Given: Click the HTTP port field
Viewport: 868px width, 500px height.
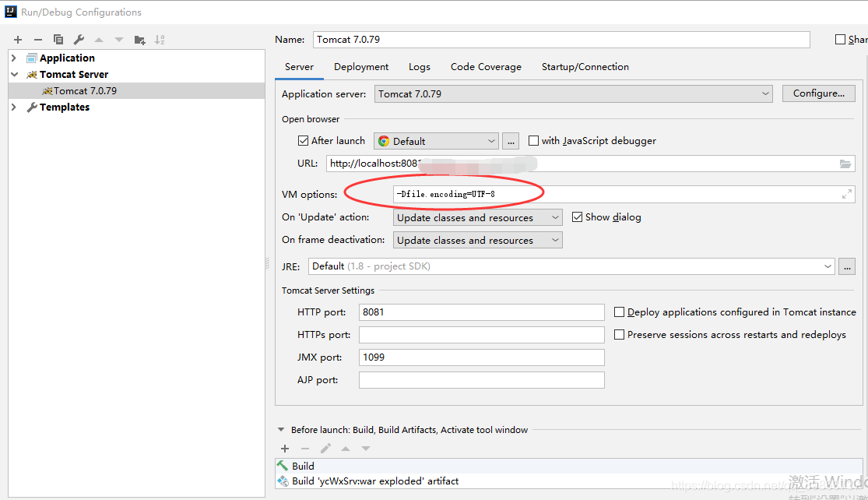Looking at the screenshot, I should 482,312.
